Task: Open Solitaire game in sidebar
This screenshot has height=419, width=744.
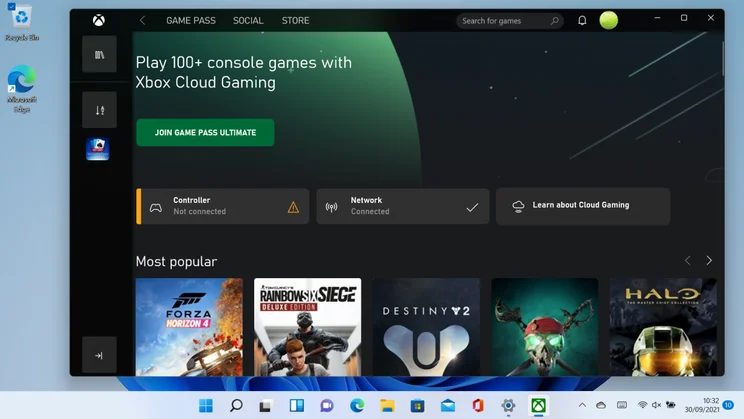Action: [x=98, y=149]
